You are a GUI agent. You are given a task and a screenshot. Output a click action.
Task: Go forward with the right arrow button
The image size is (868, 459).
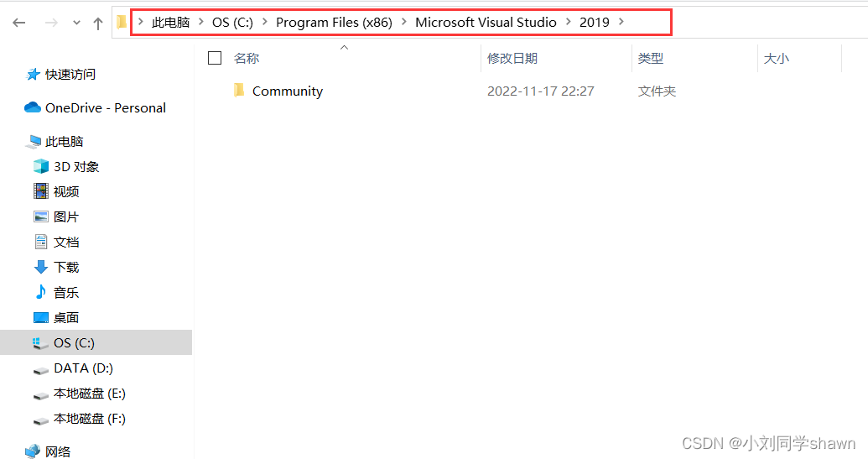[51, 23]
